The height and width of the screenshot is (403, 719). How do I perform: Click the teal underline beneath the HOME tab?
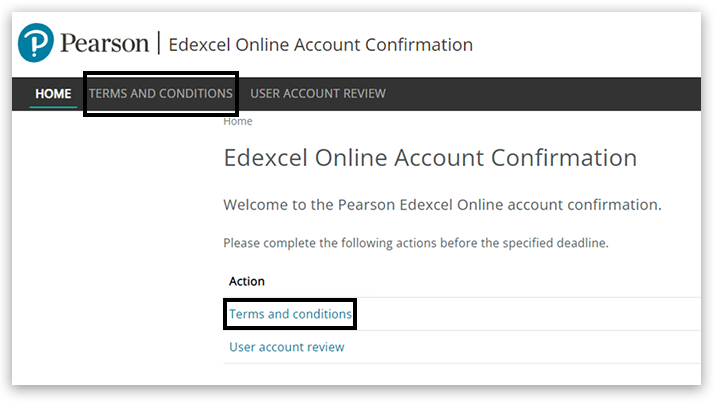[53, 107]
